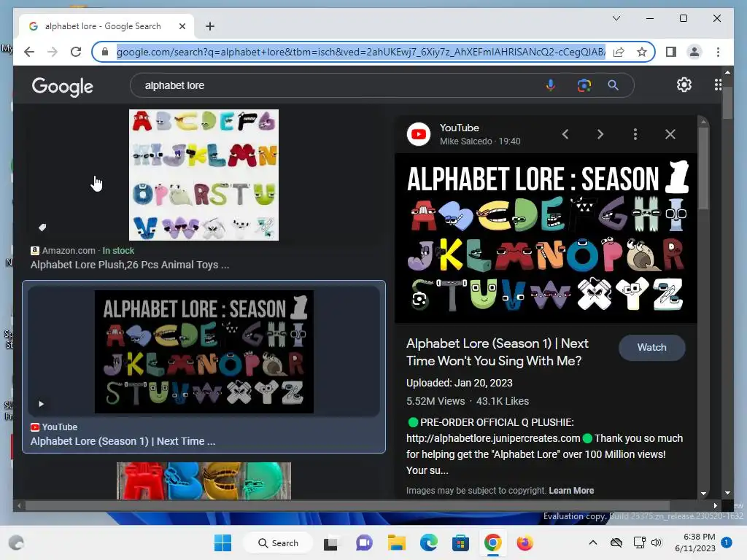Open Chrome three-dot menu
The image size is (747, 560).
(718, 52)
